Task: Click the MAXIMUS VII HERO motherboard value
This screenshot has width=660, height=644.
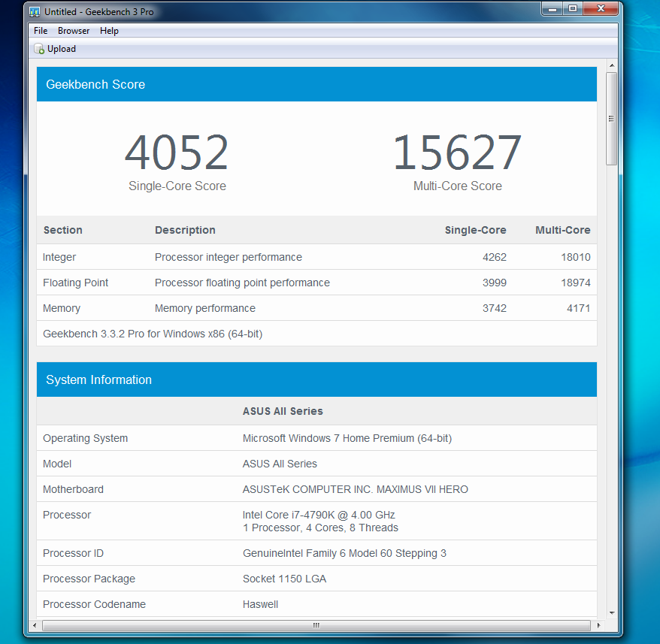Action: click(x=356, y=489)
